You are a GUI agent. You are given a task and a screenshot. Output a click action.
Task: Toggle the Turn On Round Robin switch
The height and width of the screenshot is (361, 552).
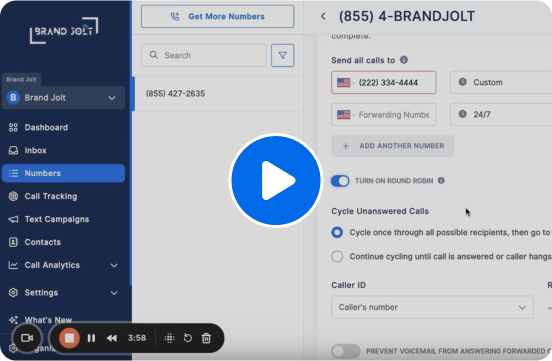[x=340, y=181]
